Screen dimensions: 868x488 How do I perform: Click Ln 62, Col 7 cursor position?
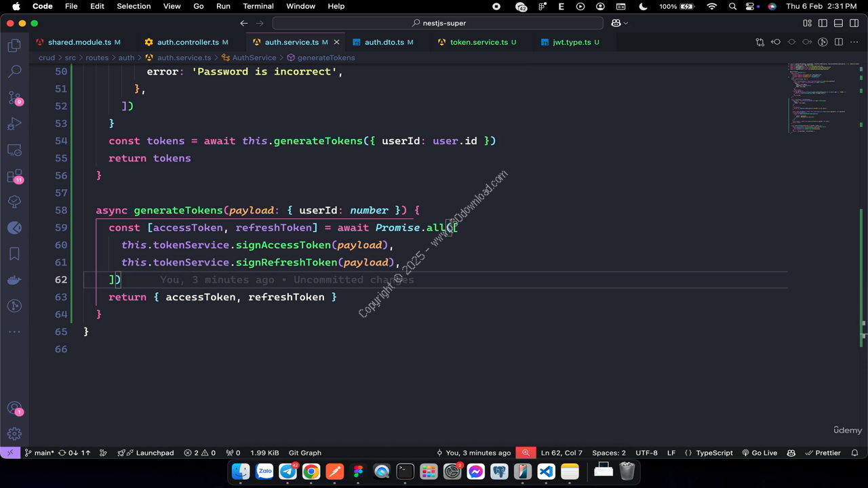click(561, 453)
